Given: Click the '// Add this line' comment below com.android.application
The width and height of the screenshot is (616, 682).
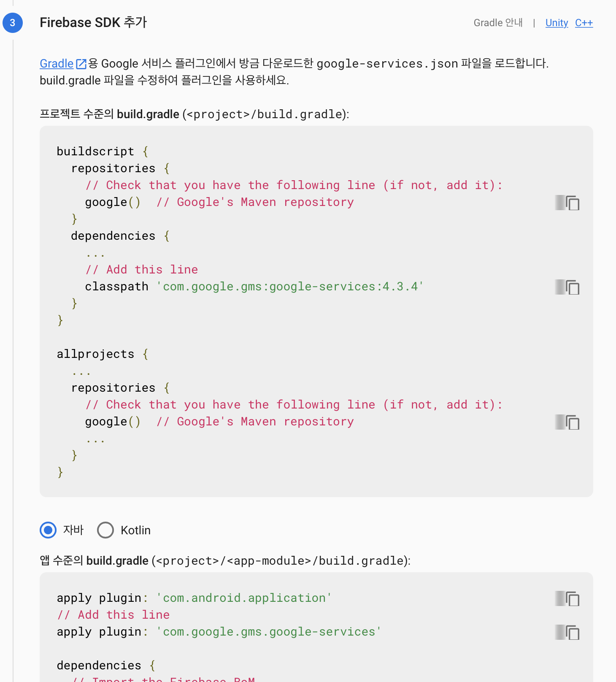Looking at the screenshot, I should [x=113, y=615].
